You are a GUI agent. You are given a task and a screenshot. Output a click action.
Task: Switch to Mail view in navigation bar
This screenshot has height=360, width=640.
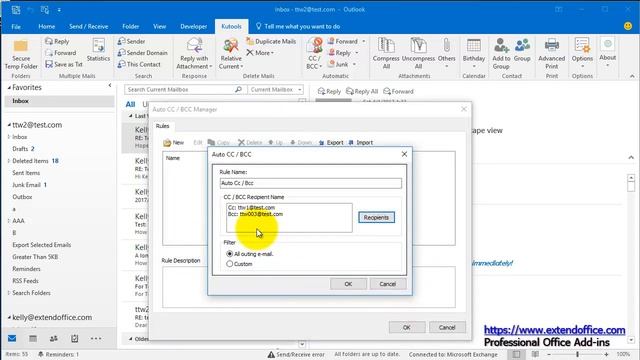(12, 338)
